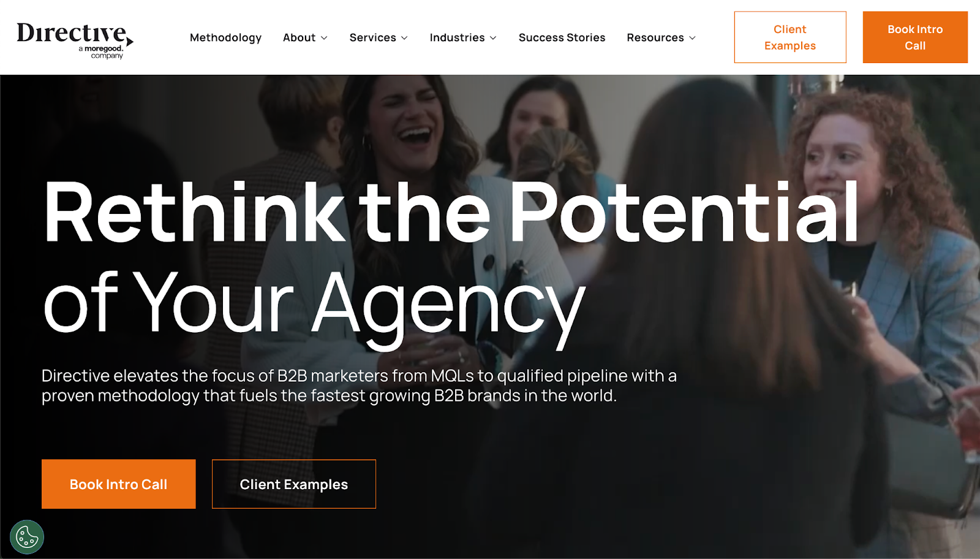Expand the Resources chevron arrow
This screenshot has width=980, height=559.
(x=692, y=38)
